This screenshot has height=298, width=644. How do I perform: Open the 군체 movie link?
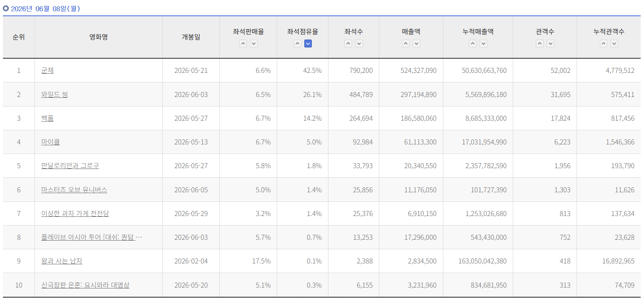pyautogui.click(x=47, y=71)
